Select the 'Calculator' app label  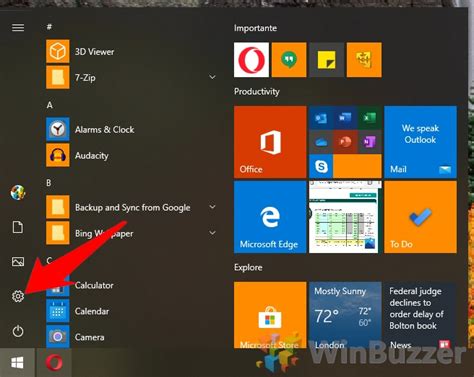pyautogui.click(x=94, y=285)
